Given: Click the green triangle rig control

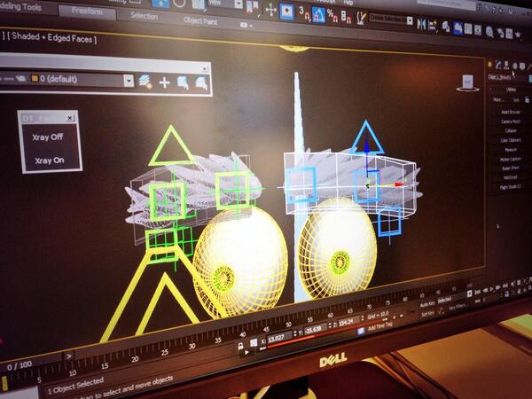Looking at the screenshot, I should pyautogui.click(x=171, y=146).
